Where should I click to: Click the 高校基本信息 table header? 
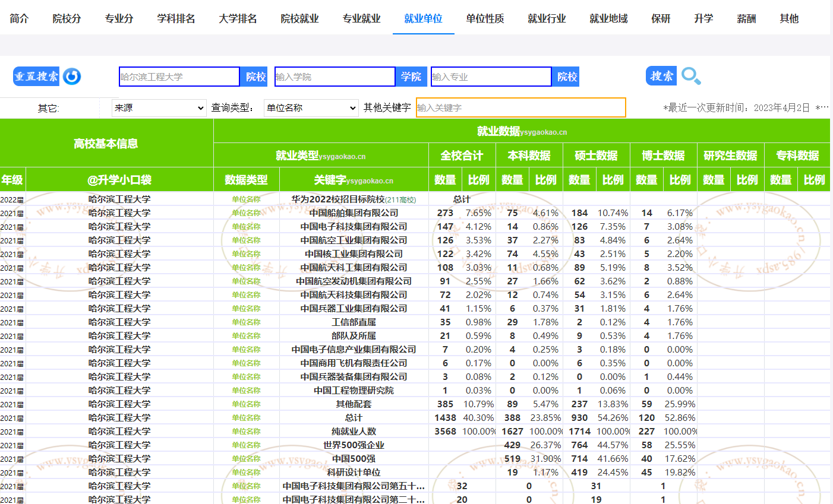point(106,143)
